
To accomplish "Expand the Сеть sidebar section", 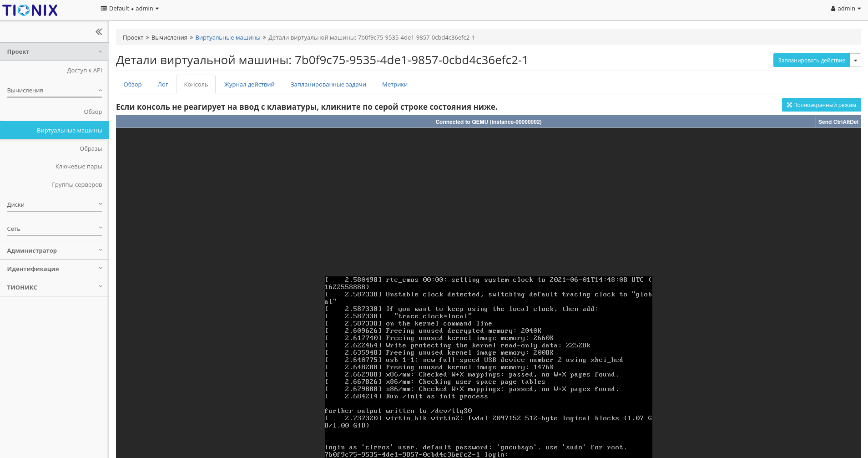I will [x=55, y=229].
